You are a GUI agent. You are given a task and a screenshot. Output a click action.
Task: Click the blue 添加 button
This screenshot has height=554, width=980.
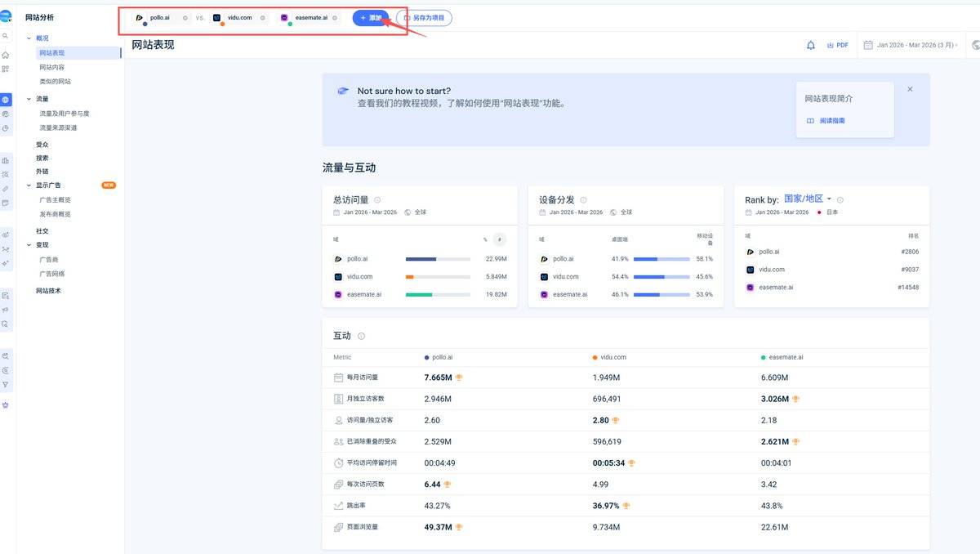point(371,17)
